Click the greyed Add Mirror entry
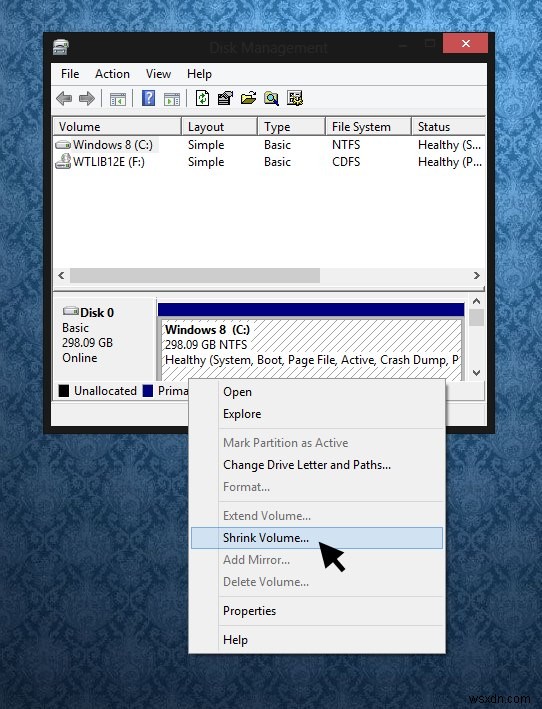Viewport: 542px width, 709px height. 317,560
